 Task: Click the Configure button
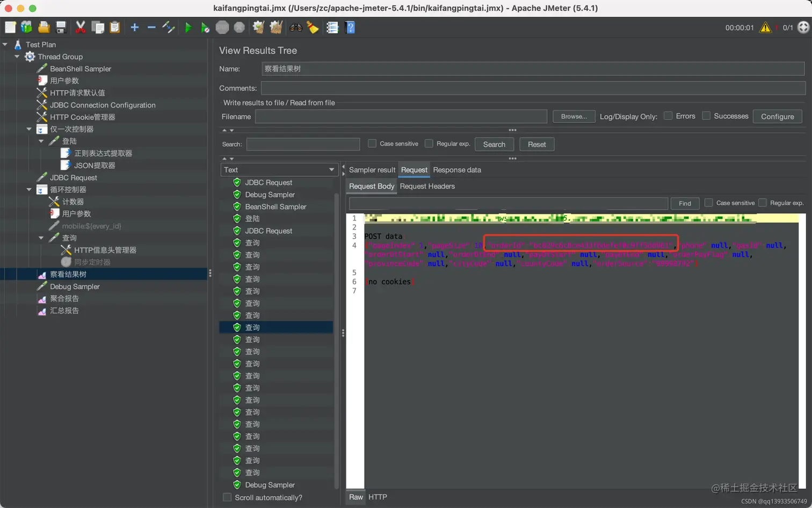777,117
